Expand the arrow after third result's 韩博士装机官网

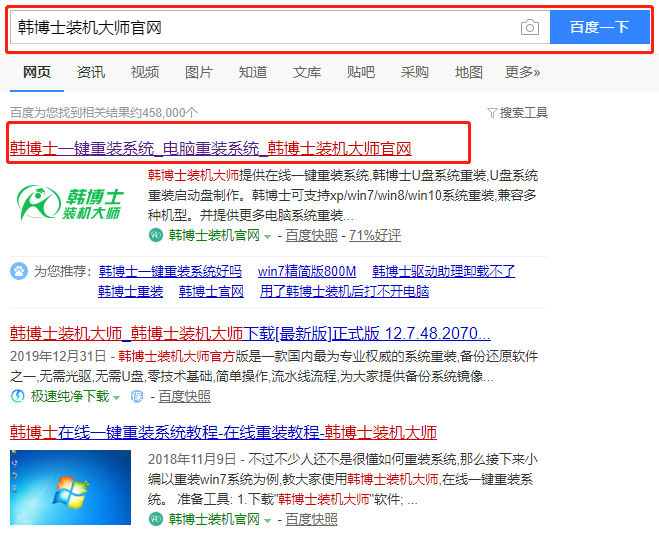pyautogui.click(x=268, y=521)
